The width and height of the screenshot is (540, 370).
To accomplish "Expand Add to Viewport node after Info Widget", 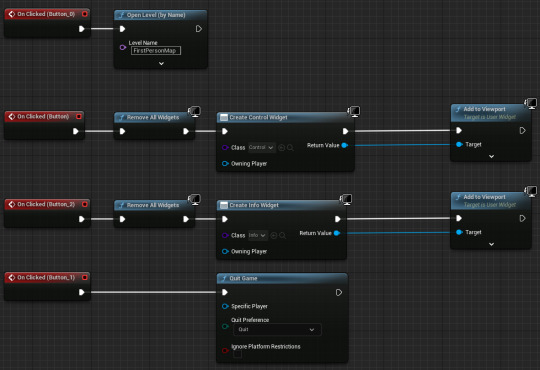I will (491, 244).
